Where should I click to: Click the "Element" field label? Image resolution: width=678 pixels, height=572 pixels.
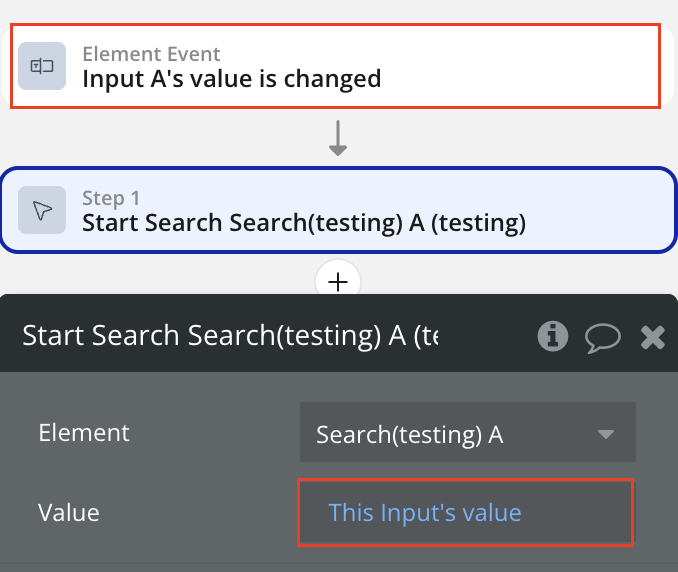pos(84,433)
